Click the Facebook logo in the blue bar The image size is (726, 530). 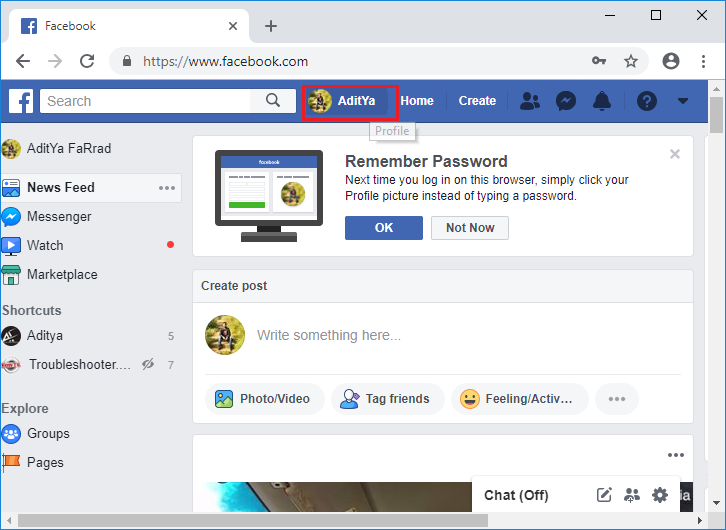pyautogui.click(x=21, y=101)
